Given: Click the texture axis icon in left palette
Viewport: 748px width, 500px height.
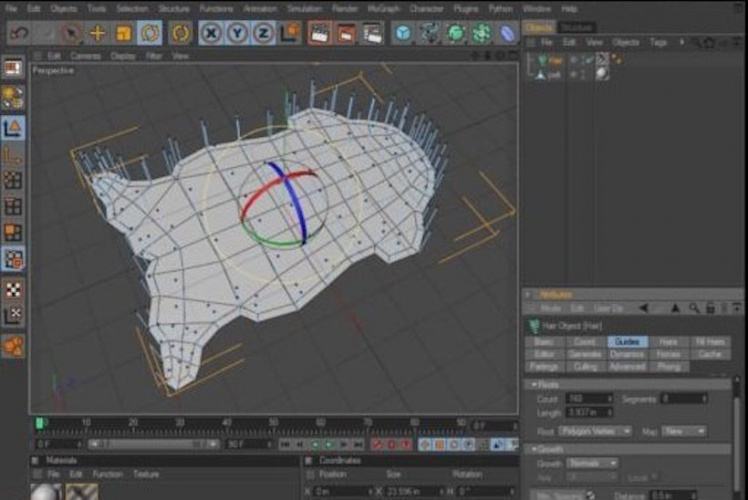Looking at the screenshot, I should coord(13,315).
